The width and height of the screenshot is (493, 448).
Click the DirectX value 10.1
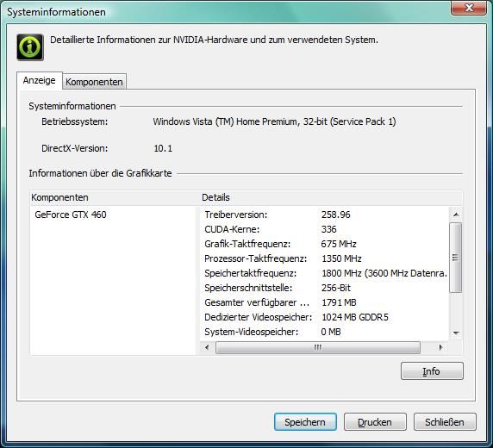click(x=163, y=148)
